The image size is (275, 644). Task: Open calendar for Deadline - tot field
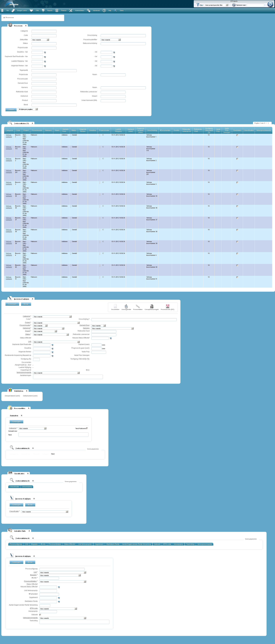point(114,52)
